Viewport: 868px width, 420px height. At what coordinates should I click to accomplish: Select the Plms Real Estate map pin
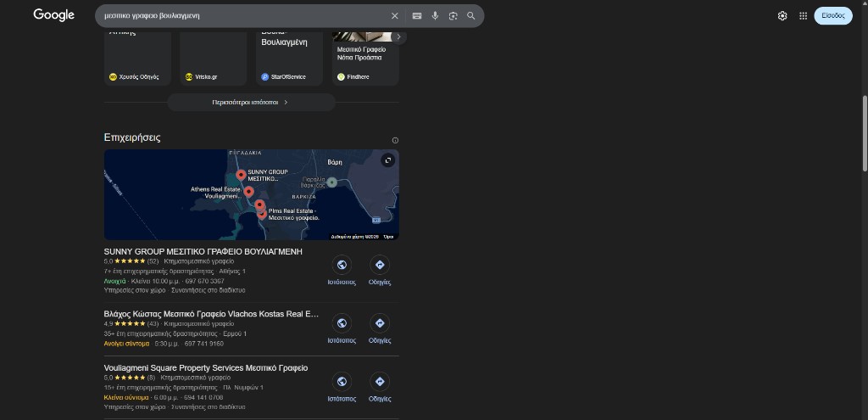261,214
